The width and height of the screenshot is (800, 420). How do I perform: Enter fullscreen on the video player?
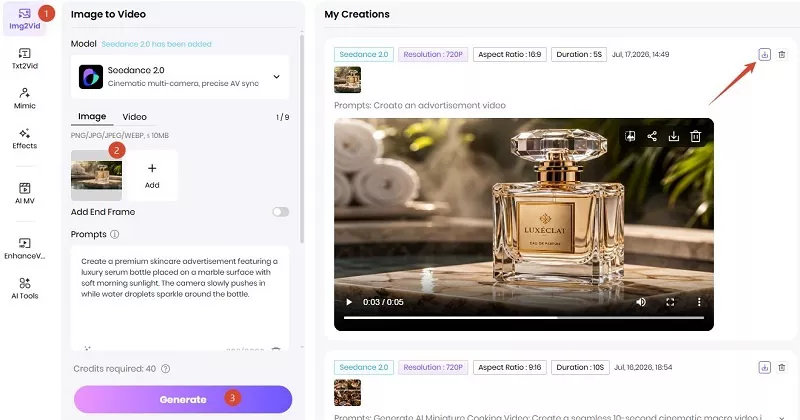[670, 302]
